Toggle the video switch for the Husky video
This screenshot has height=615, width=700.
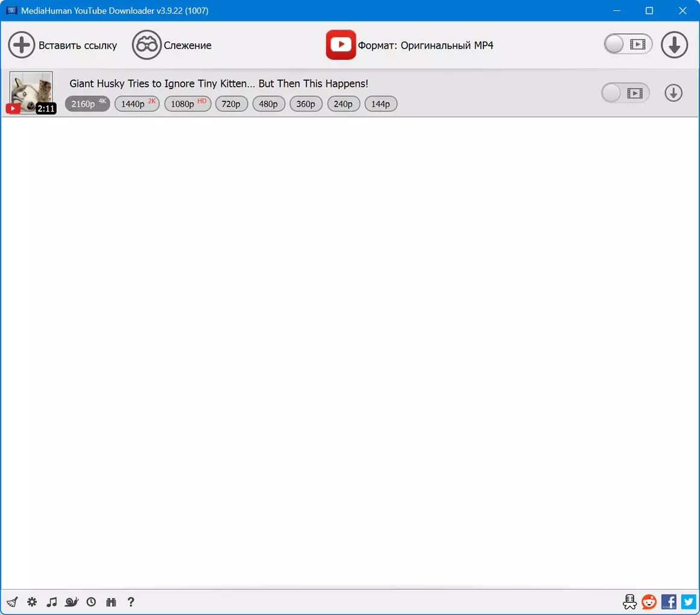[625, 93]
